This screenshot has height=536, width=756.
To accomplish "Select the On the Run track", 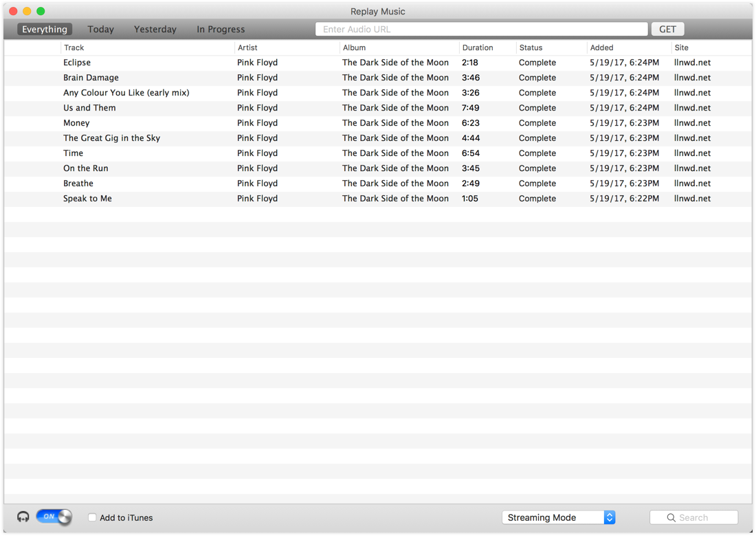I will tap(377, 168).
